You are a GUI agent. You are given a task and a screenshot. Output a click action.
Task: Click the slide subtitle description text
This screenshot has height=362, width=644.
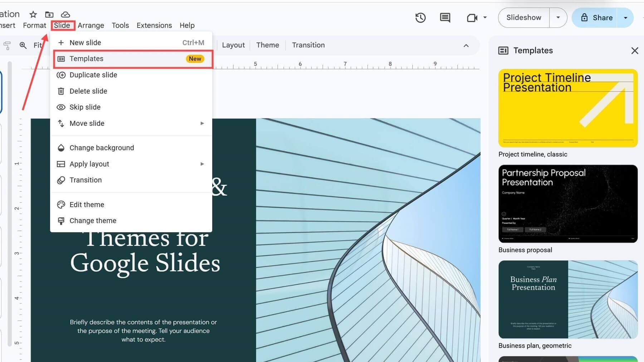click(143, 331)
